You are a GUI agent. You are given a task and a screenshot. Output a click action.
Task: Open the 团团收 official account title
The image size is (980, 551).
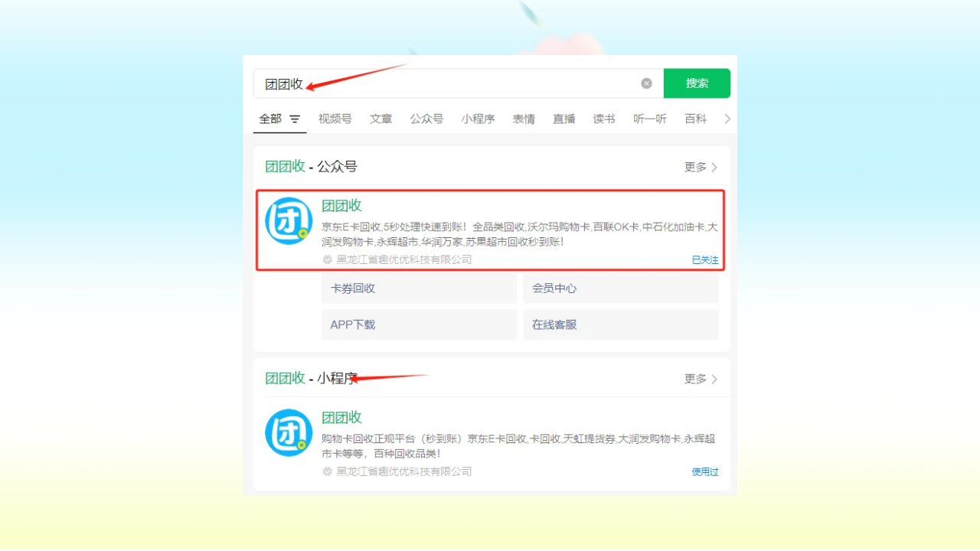pos(341,205)
